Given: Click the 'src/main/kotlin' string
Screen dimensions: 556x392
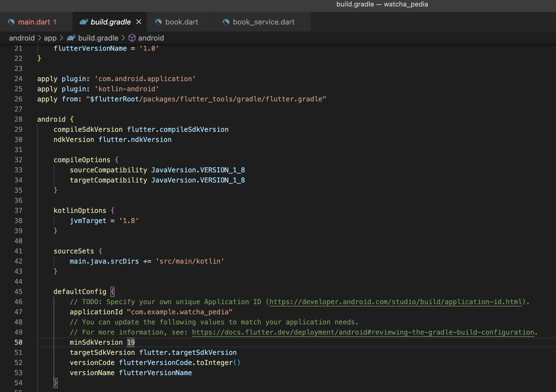Looking at the screenshot, I should (x=190, y=261).
